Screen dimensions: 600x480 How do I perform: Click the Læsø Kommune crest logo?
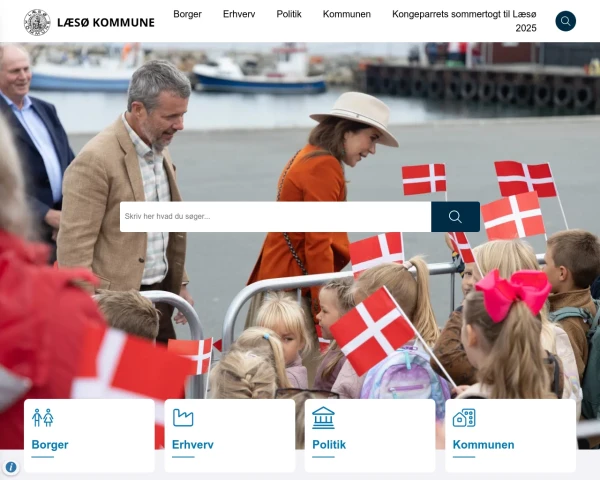click(x=37, y=23)
